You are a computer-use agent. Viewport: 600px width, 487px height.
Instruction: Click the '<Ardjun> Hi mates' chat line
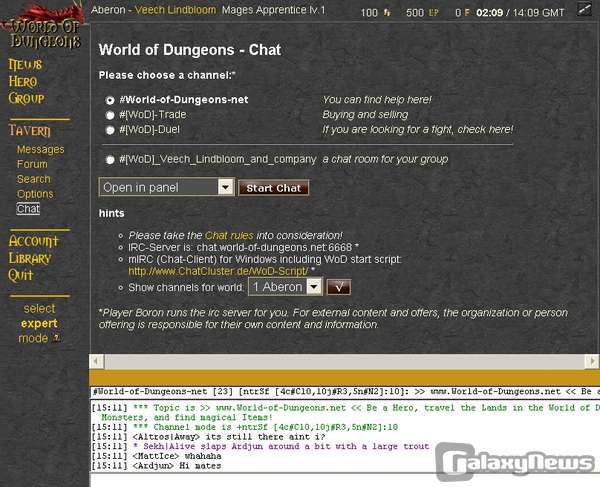pyautogui.click(x=157, y=466)
